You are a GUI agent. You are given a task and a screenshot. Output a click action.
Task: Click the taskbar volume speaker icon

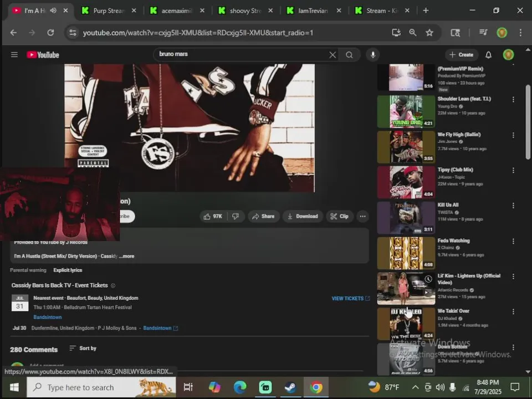click(440, 387)
